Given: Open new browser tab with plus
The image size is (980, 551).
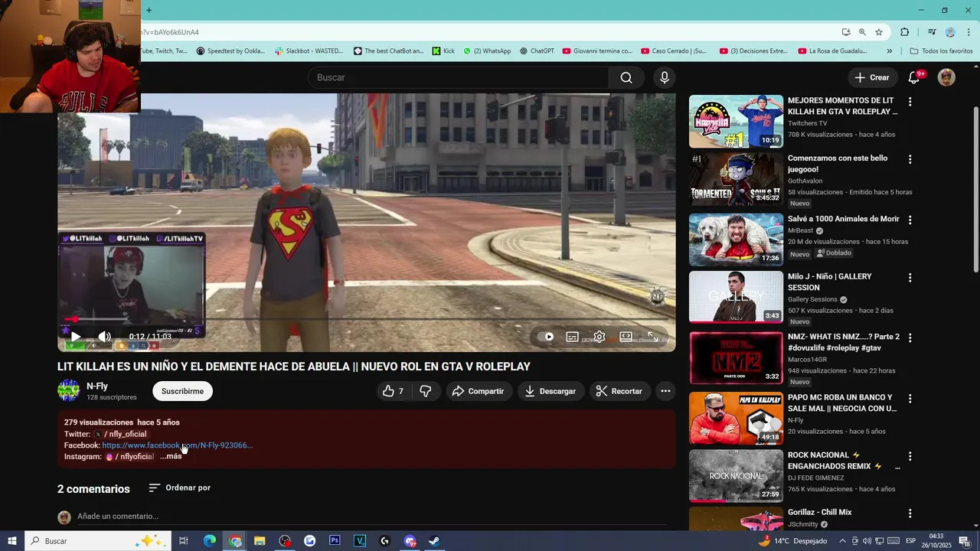Looking at the screenshot, I should pyautogui.click(x=149, y=10).
